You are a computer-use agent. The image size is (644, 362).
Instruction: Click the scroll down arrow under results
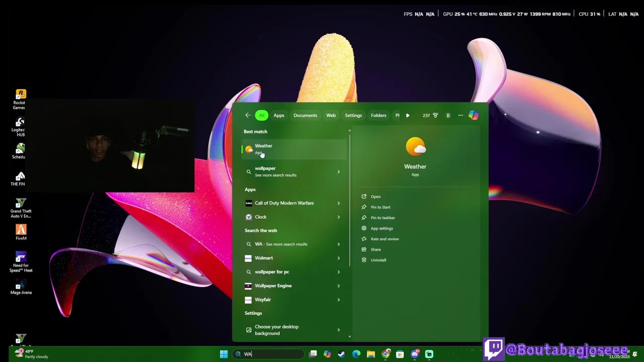coord(350,337)
